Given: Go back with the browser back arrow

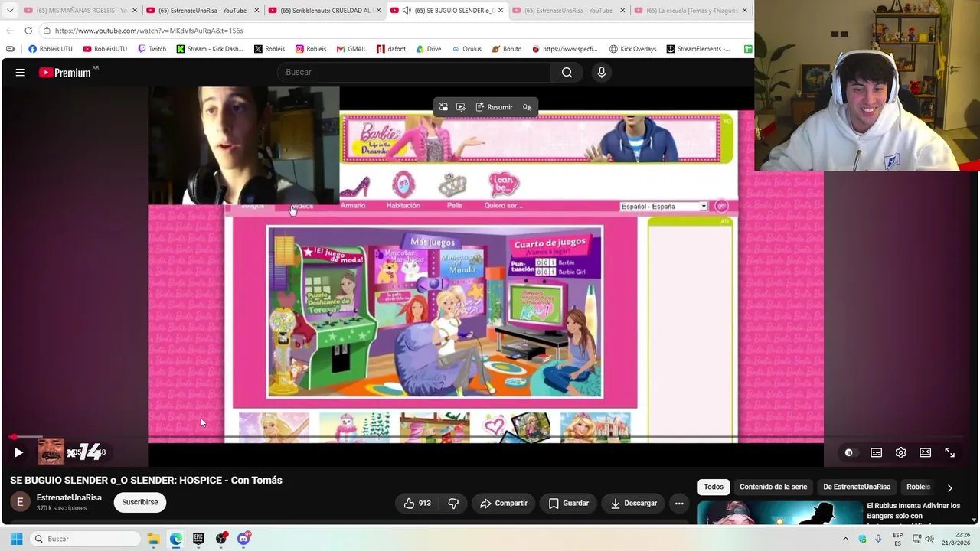Looking at the screenshot, I should pos(9,31).
